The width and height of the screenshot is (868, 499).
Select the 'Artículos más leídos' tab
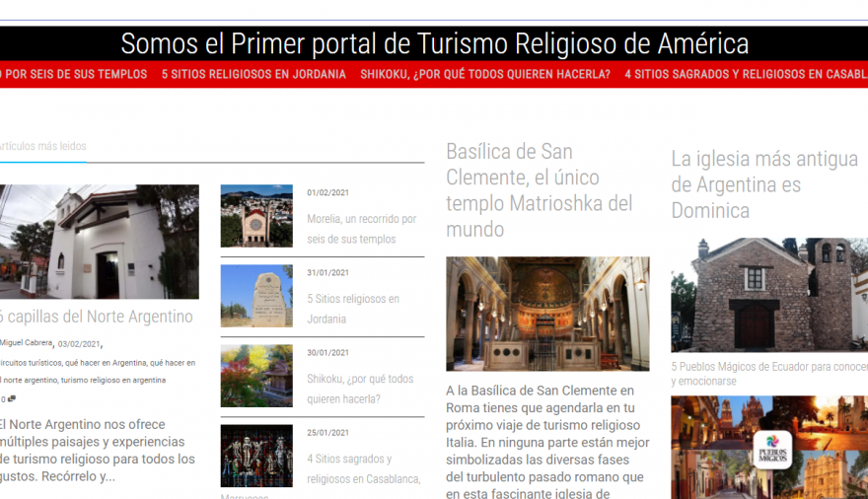(x=42, y=146)
